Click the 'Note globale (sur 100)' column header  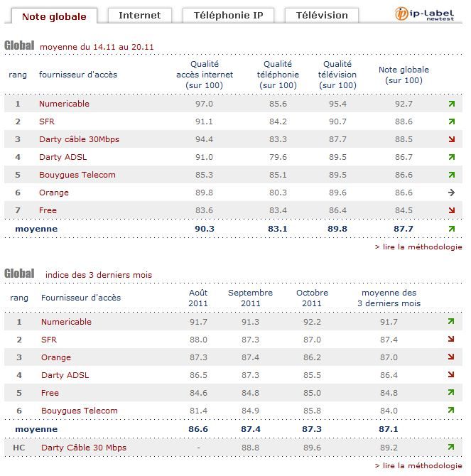[404, 75]
